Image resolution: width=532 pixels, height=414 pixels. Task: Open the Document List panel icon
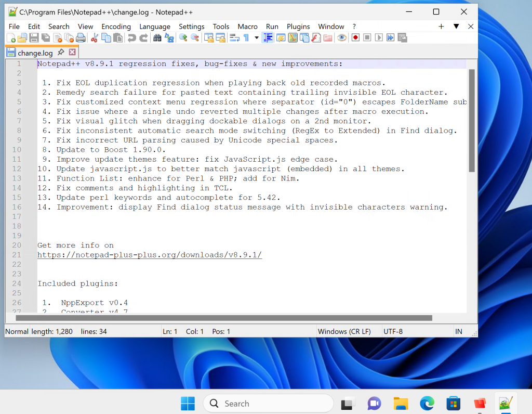coord(304,37)
